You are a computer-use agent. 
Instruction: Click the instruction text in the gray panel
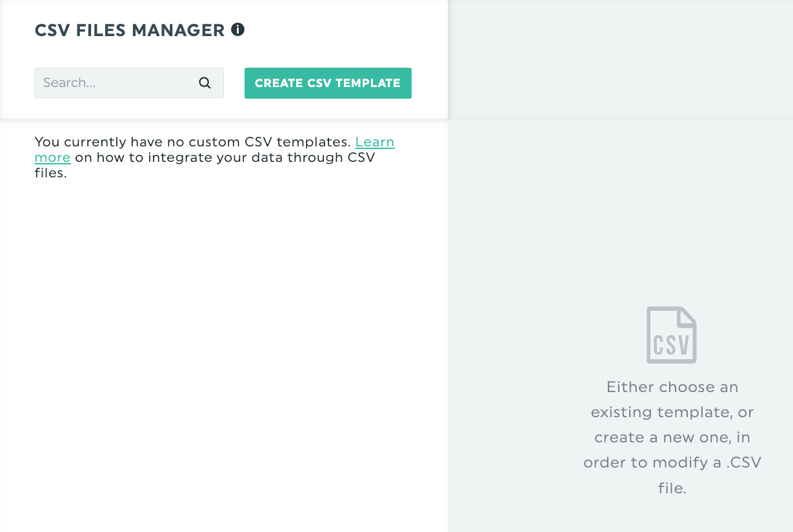point(672,437)
